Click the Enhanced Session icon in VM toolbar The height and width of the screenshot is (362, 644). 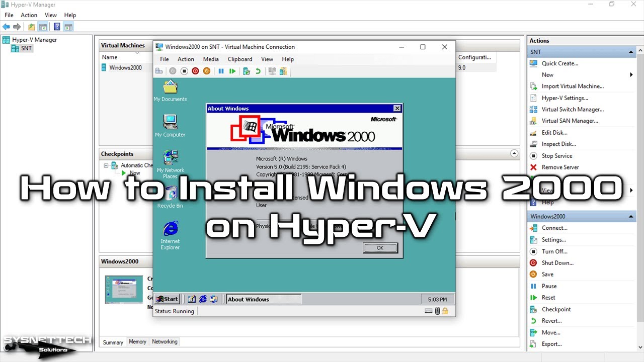[272, 71]
